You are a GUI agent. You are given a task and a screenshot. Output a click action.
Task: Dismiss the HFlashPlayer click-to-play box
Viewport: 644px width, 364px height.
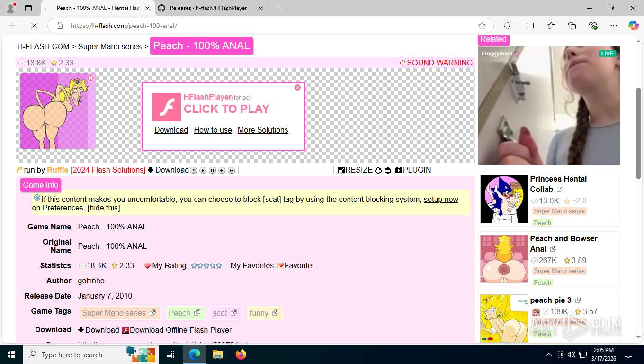click(297, 87)
